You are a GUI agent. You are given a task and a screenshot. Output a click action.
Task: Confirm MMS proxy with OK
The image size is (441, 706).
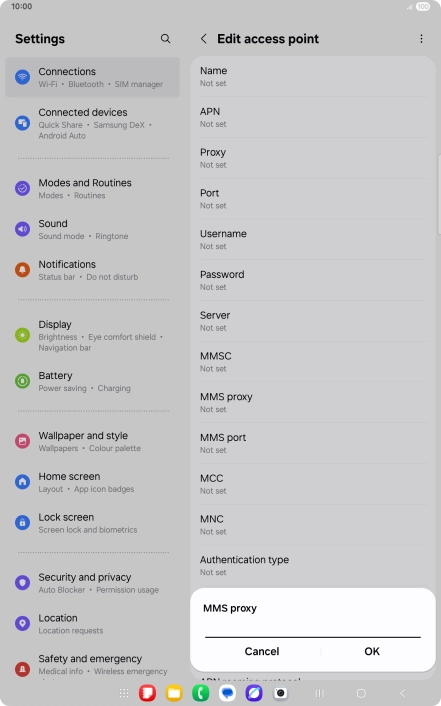(372, 651)
